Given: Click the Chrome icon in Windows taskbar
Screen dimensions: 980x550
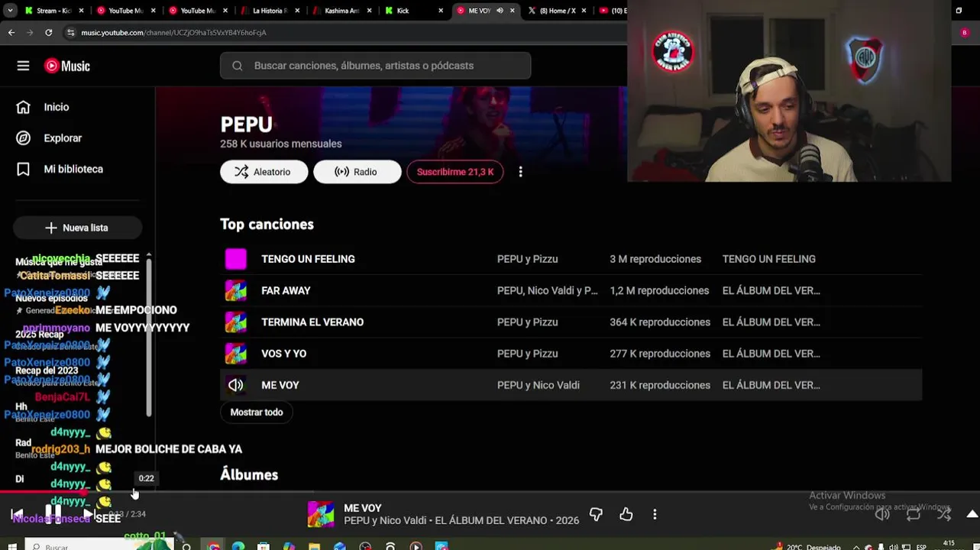Looking at the screenshot, I should pos(214,546).
